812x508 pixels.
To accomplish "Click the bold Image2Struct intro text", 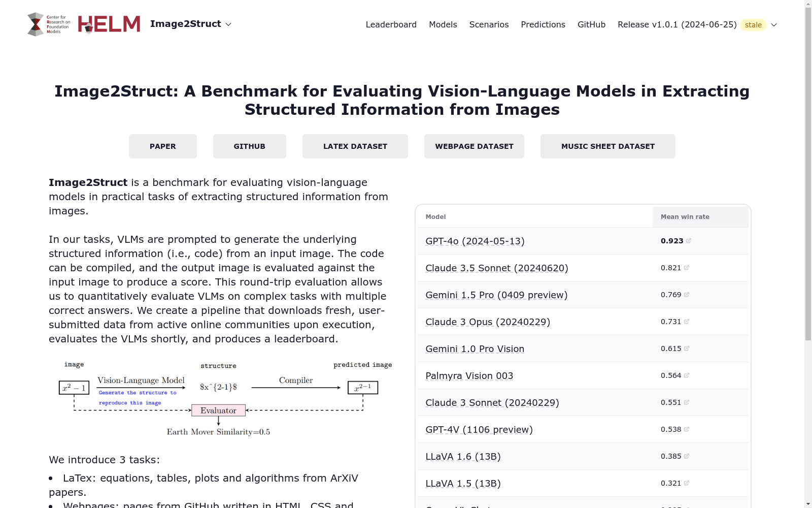I will [x=88, y=182].
